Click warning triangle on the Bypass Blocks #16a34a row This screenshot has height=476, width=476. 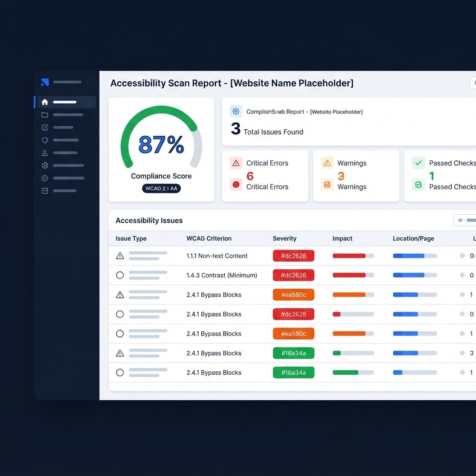[x=120, y=353]
